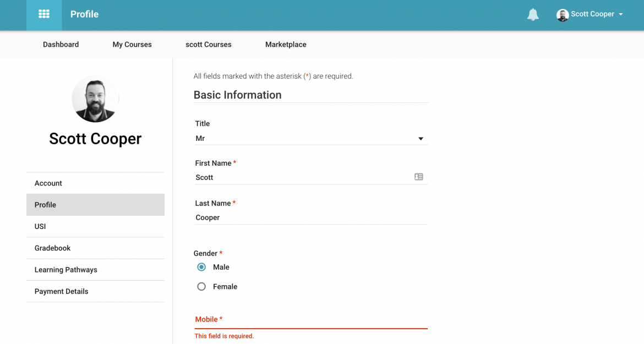Viewport: 644px width, 344px height.
Task: Expand the Scott Cooper user menu arrow
Action: (621, 14)
